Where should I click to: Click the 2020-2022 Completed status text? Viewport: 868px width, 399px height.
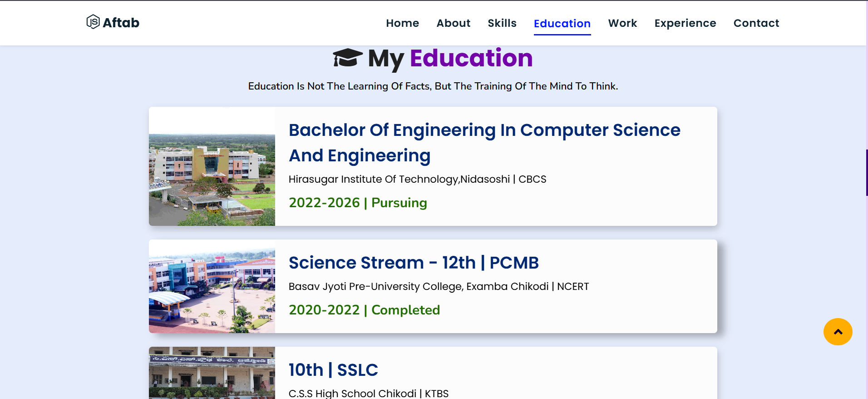(364, 310)
